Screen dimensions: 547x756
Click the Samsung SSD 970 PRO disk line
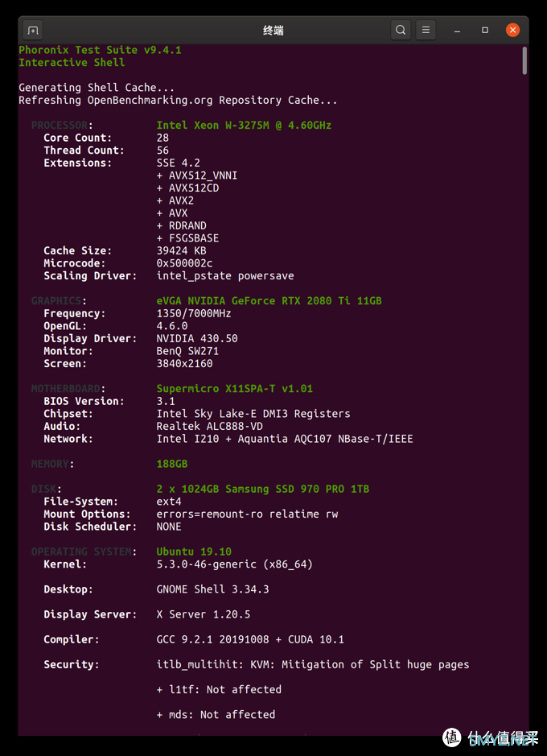click(x=263, y=489)
